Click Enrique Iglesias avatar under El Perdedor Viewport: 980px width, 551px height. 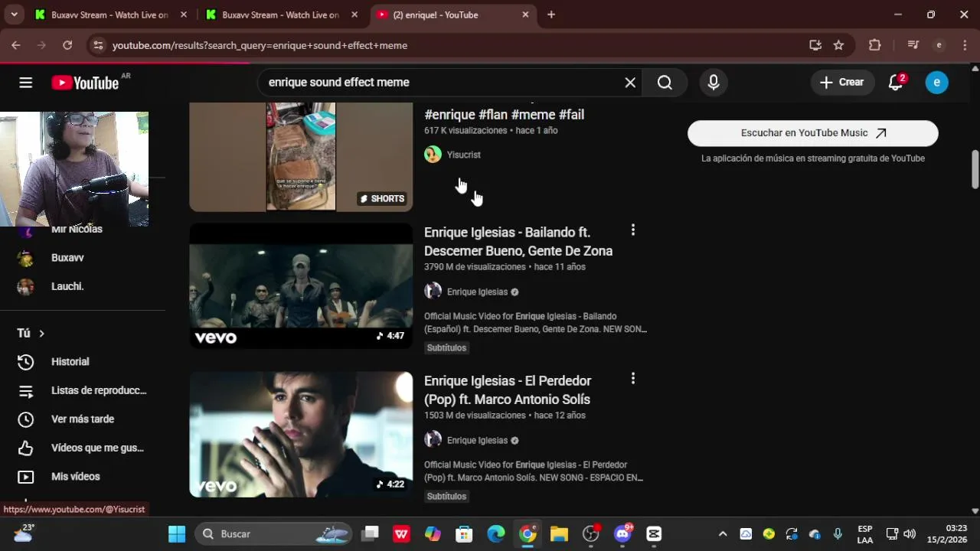pyautogui.click(x=433, y=439)
